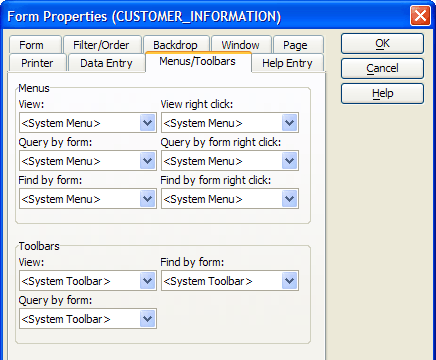Expand the Menus View dropdown arrow

[x=147, y=123]
